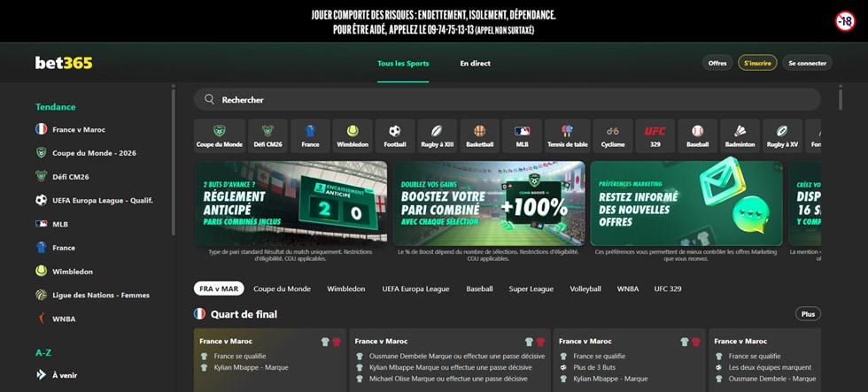The width and height of the screenshot is (868, 392).
Task: Click the sidebar scrollbar
Action: tap(174, 160)
